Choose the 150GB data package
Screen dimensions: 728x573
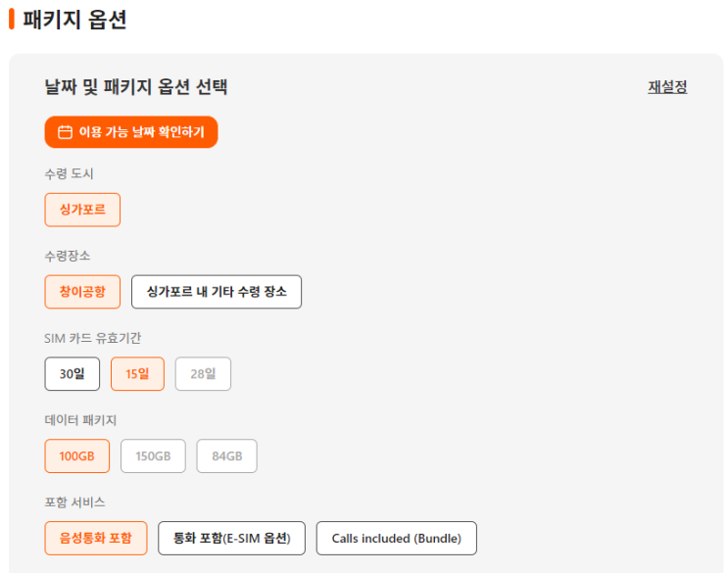[x=153, y=456]
